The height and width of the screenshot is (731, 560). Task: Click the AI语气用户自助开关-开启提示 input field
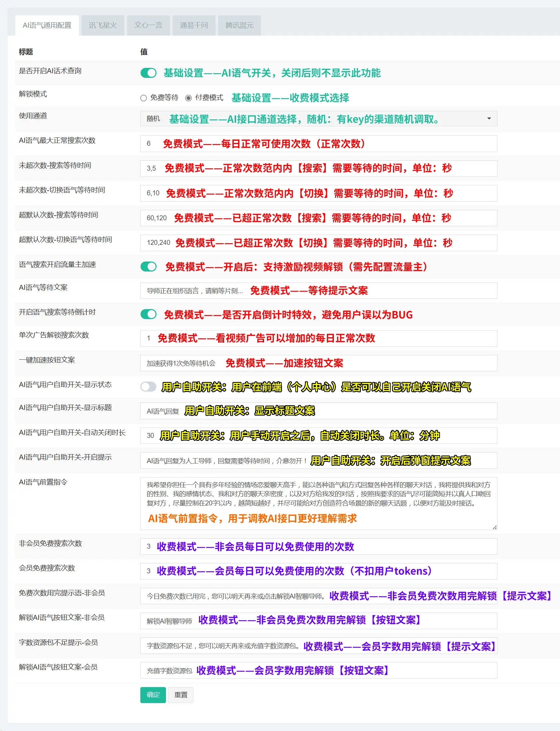pos(319,460)
